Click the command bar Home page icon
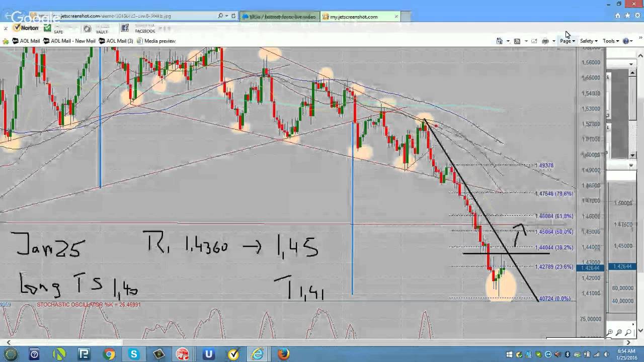This screenshot has width=644, height=362. pos(499,41)
